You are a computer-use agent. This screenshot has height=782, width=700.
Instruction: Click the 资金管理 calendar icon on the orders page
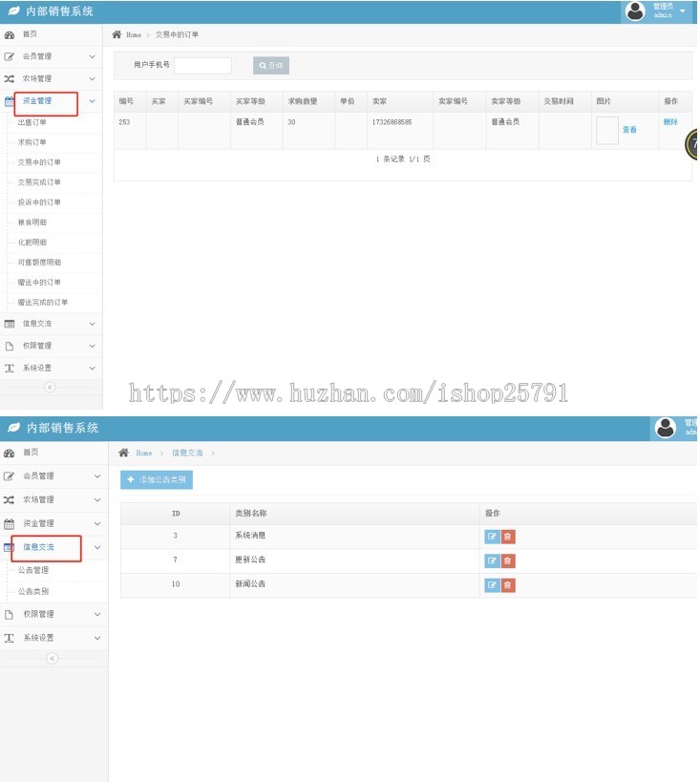coord(9,101)
